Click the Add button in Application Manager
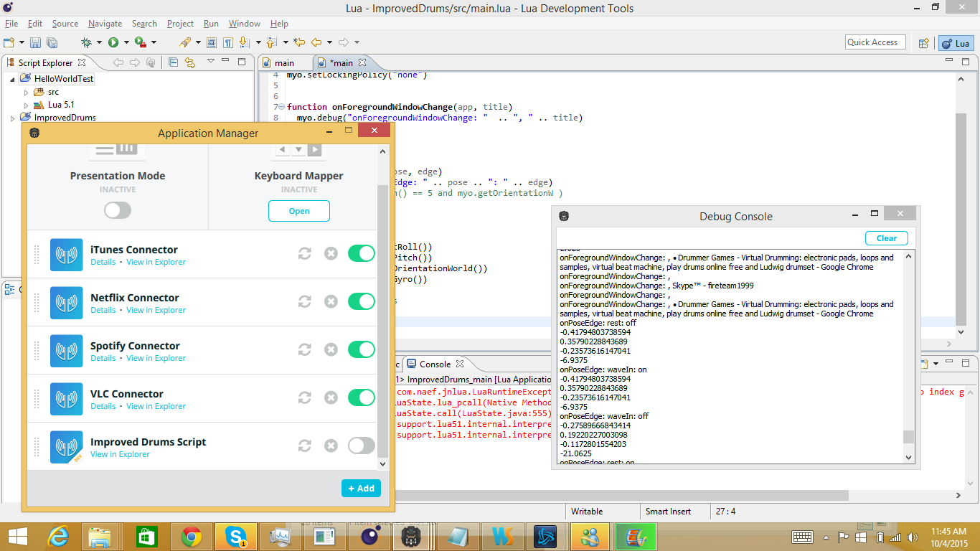980x551 pixels. (361, 489)
